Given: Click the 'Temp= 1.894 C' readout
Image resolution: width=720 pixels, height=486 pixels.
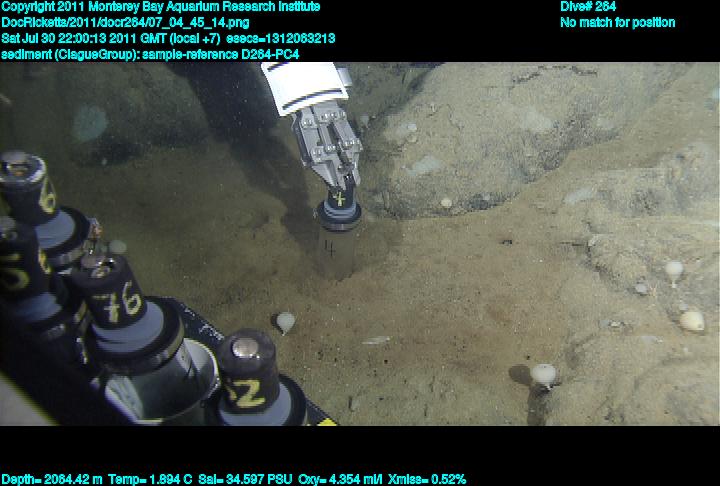Looking at the screenshot, I should (150, 479).
